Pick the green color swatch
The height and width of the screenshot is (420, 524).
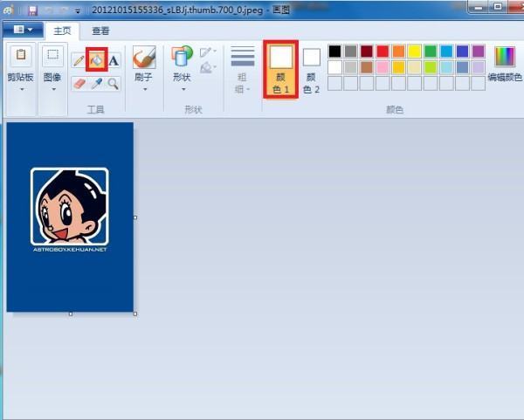tap(431, 52)
